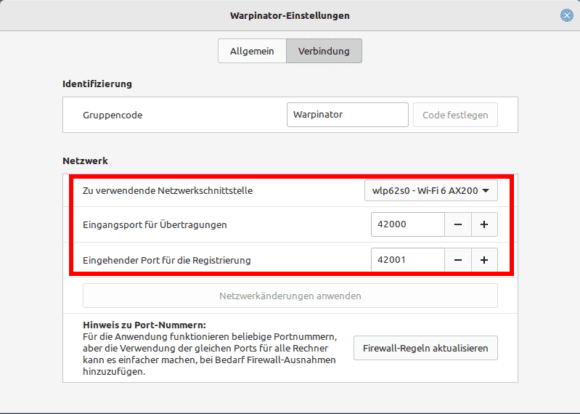This screenshot has height=414, width=580.
Task: Click the Code festlegen button
Action: (455, 115)
